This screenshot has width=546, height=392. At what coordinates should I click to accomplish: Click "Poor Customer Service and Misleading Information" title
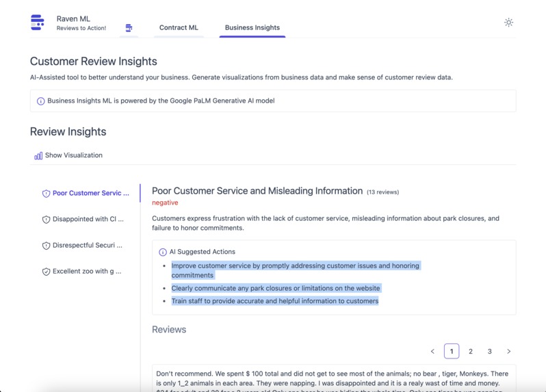coord(257,191)
